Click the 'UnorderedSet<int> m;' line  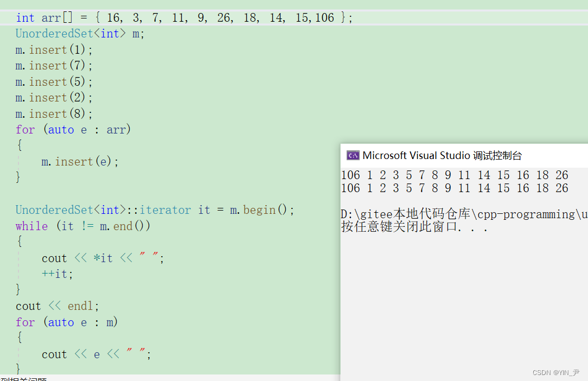point(80,34)
